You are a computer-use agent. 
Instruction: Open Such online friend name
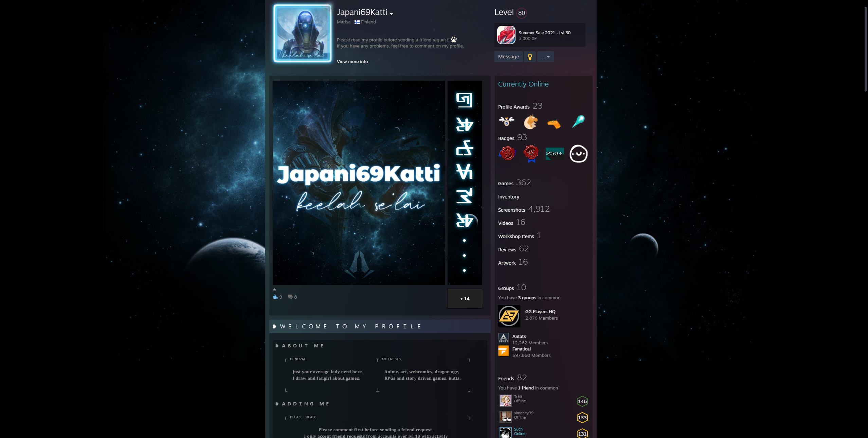click(518, 429)
